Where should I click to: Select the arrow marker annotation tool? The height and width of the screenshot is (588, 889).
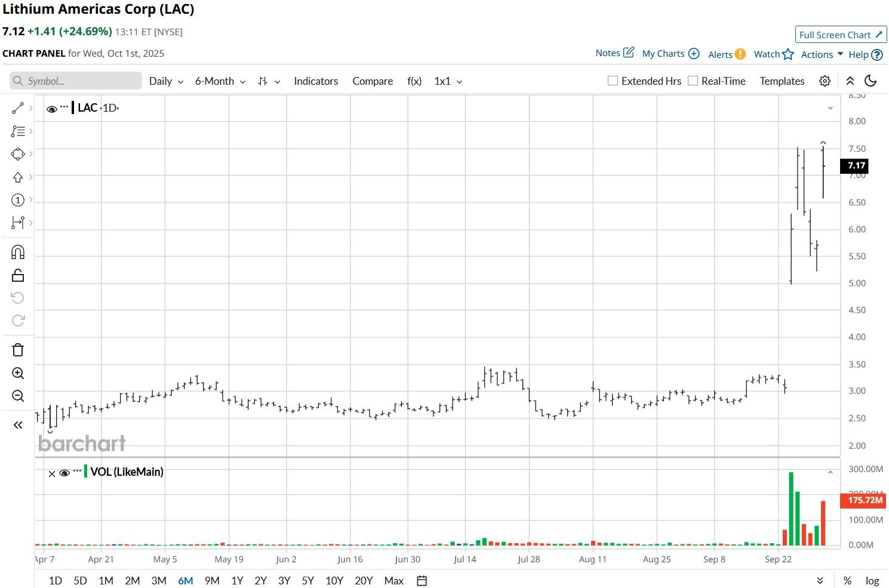18,177
